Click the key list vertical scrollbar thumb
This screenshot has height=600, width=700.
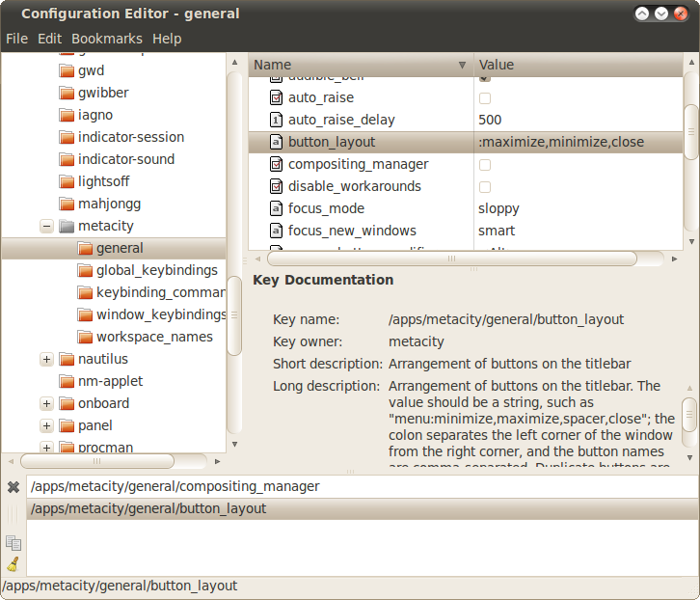[691, 132]
